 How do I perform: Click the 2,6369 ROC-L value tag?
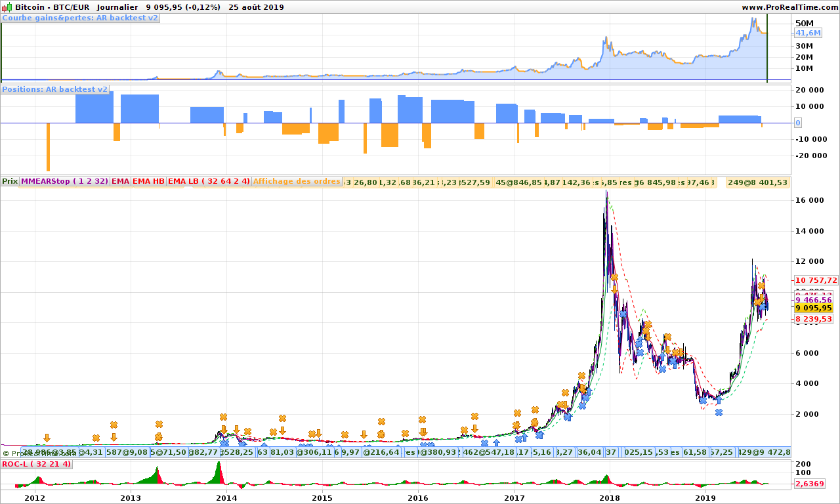tap(808, 484)
